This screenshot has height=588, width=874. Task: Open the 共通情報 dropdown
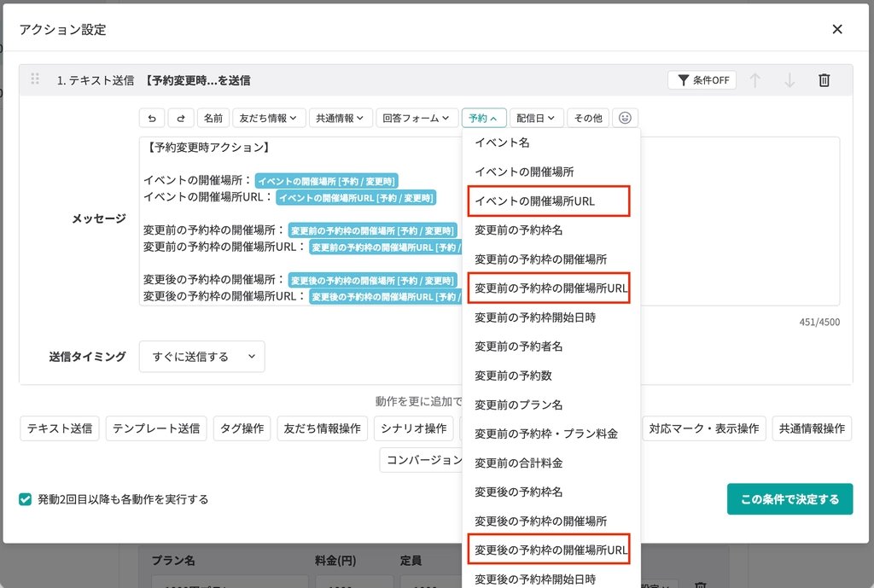[x=340, y=118]
